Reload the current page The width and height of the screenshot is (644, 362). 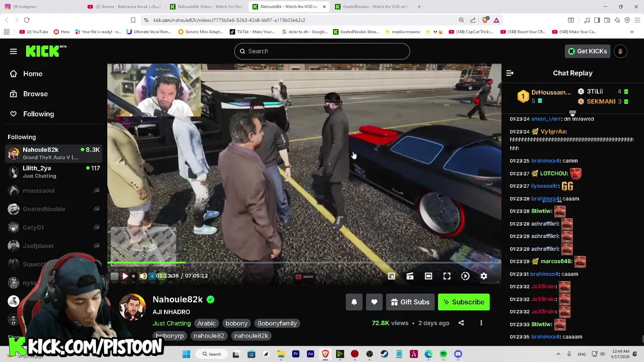(x=27, y=20)
